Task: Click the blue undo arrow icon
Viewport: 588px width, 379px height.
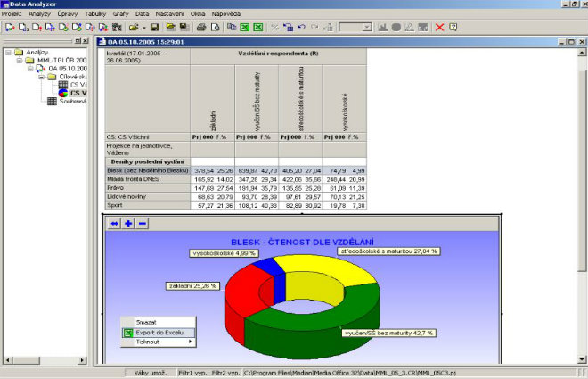Action: (301, 27)
